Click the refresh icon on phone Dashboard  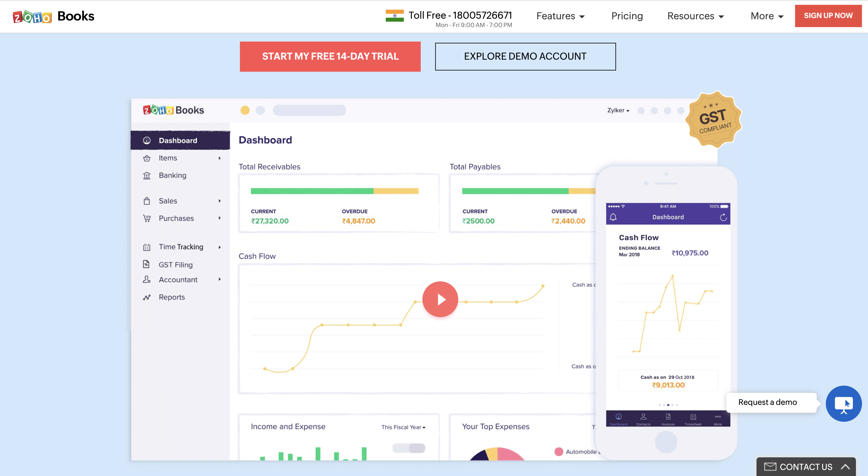(723, 217)
